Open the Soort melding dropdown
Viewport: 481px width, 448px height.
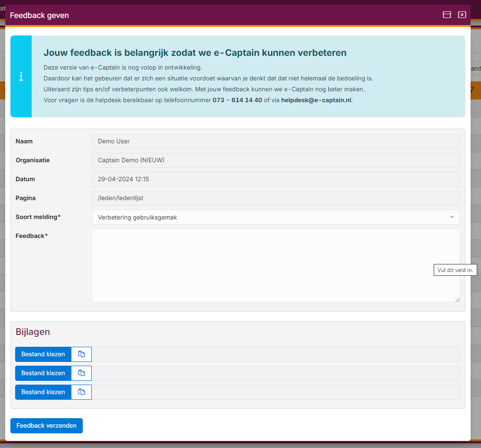click(x=276, y=217)
